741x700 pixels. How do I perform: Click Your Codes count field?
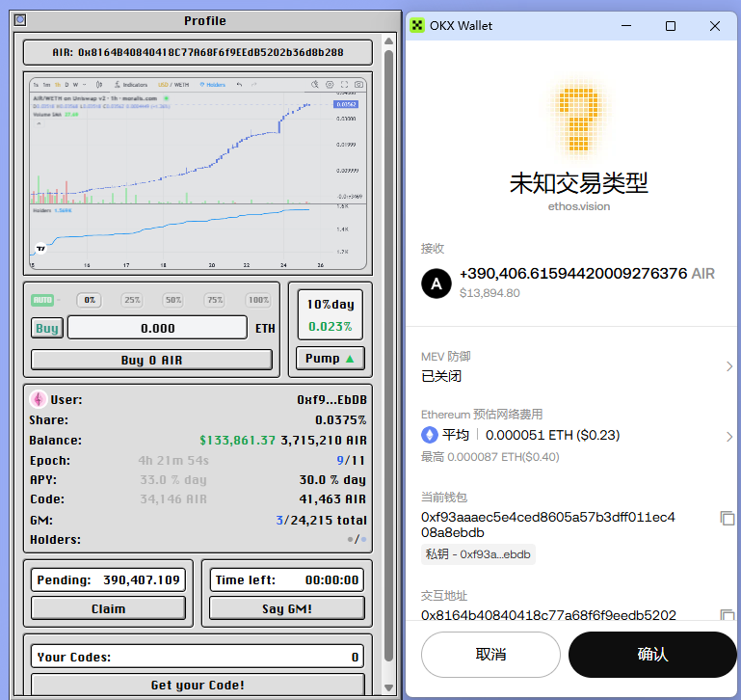tap(198, 657)
